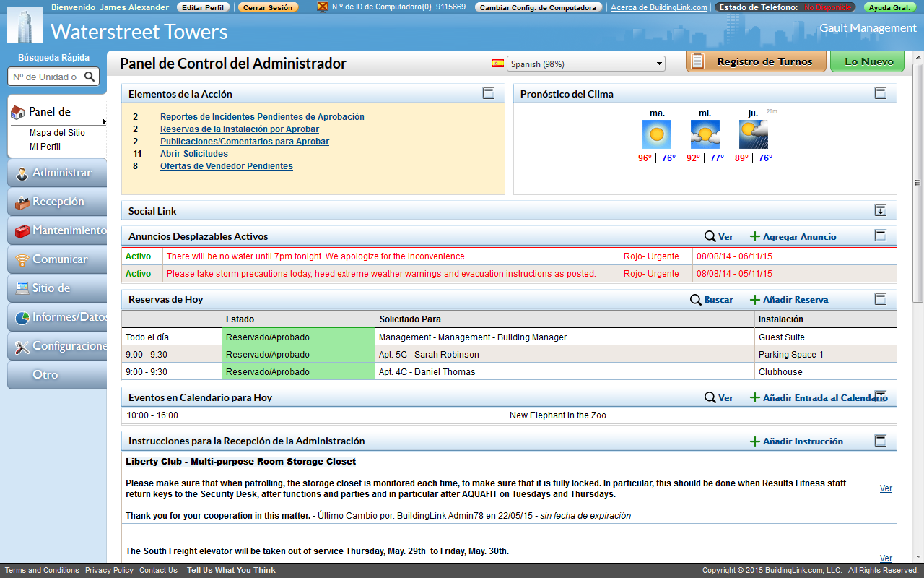924x578 pixels.
Task: Click the Spanish flag language icon
Action: [497, 63]
